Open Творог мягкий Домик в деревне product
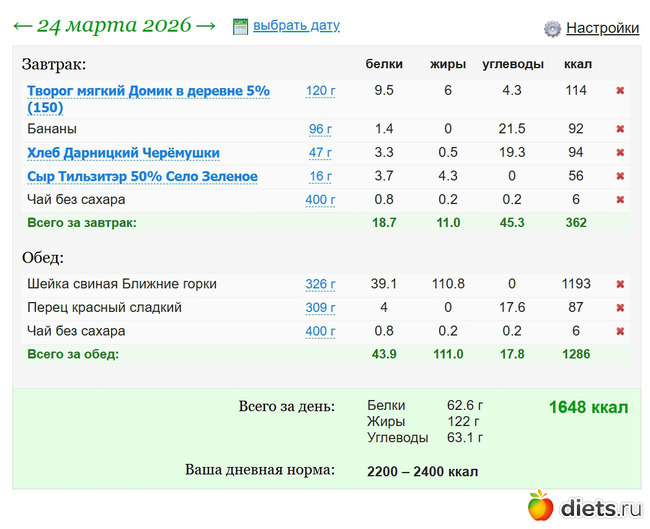Screen dimensions: 650x529 click(x=148, y=91)
